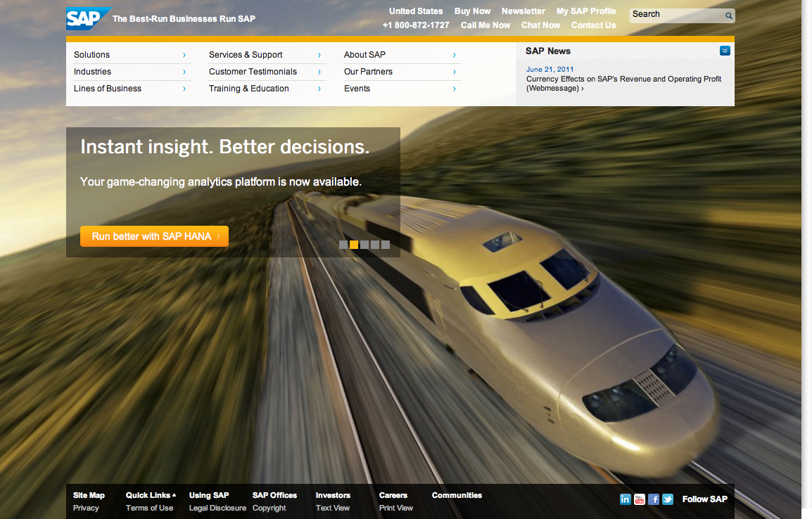Expand the Events arrow

point(454,89)
